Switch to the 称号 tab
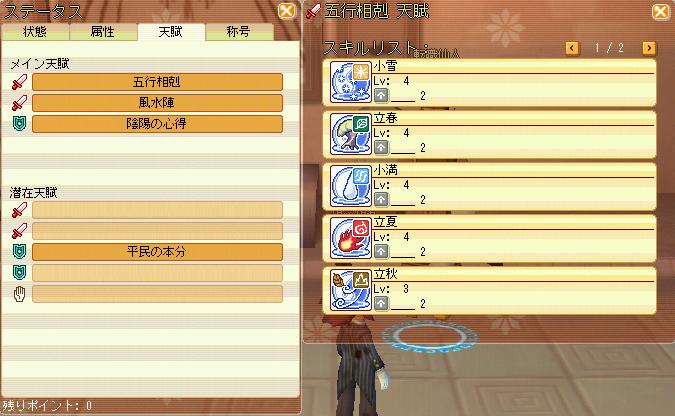 click(x=239, y=32)
